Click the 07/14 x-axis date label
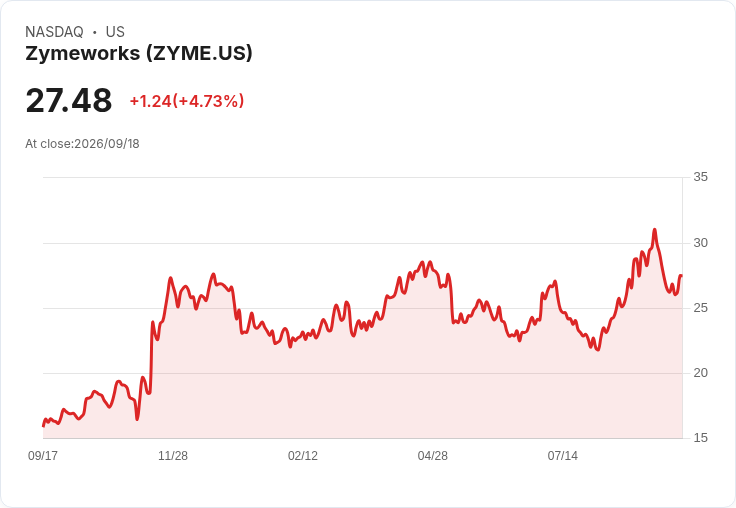Screen dimensions: 736x508 (563, 456)
